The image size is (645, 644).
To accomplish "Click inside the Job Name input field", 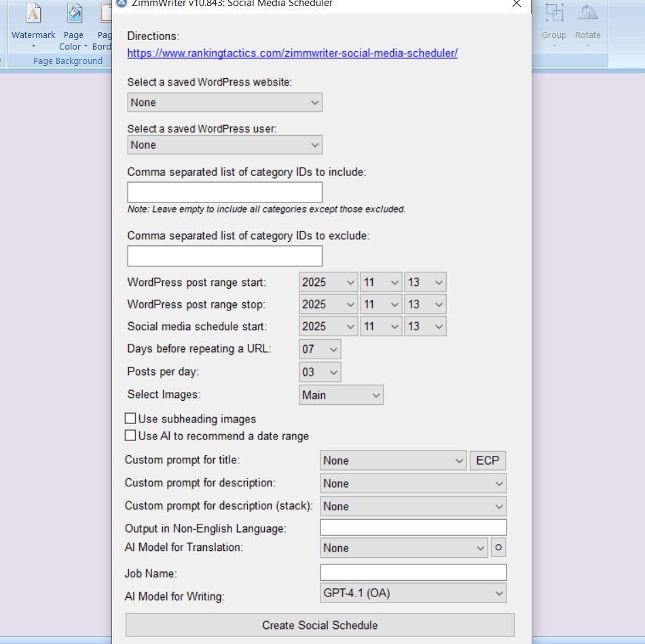I will (x=413, y=572).
